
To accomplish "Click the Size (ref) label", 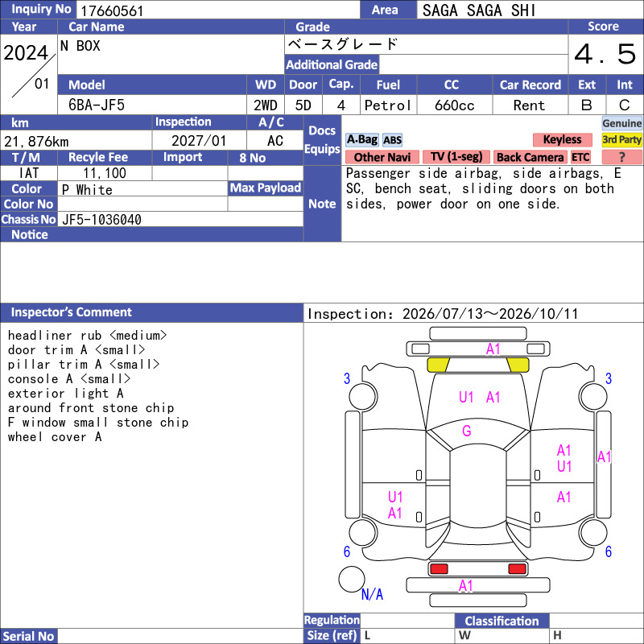I will click(332, 635).
